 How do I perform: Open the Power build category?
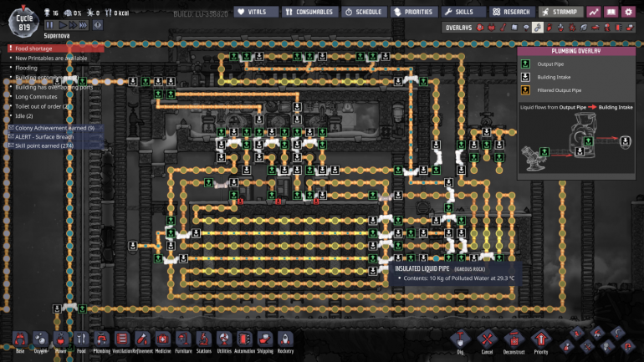[x=61, y=341]
